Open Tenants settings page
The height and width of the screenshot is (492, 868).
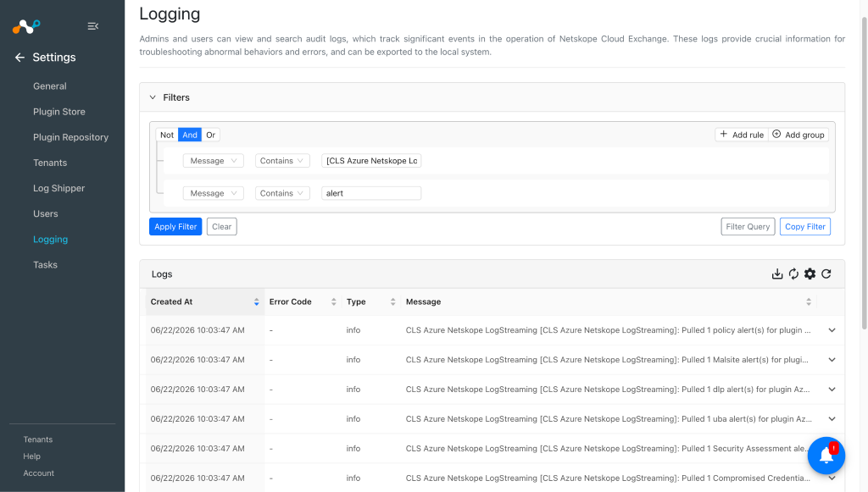pyautogui.click(x=50, y=163)
